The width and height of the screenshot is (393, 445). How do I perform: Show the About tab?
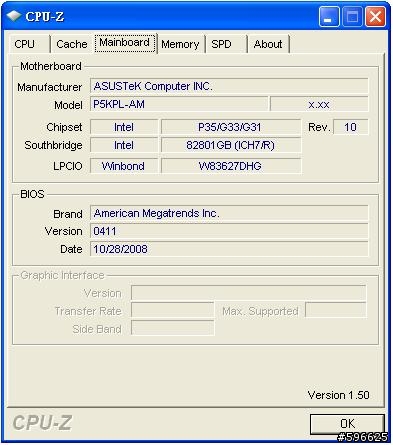click(x=268, y=44)
